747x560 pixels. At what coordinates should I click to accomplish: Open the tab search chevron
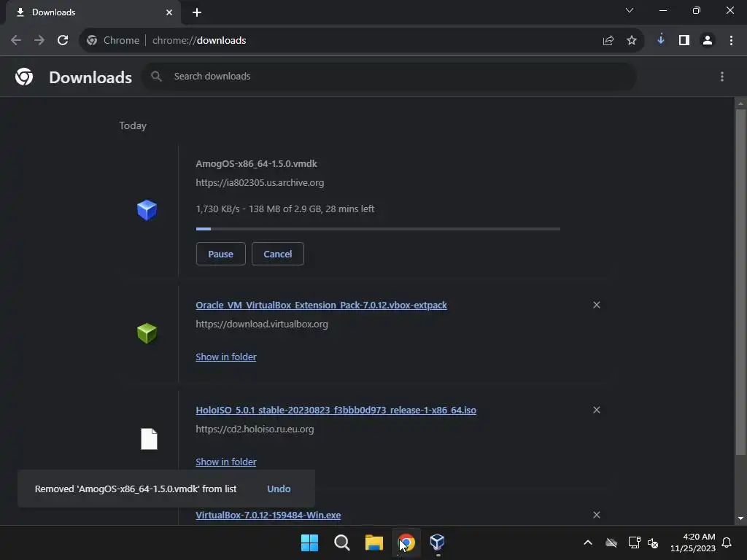point(630,10)
